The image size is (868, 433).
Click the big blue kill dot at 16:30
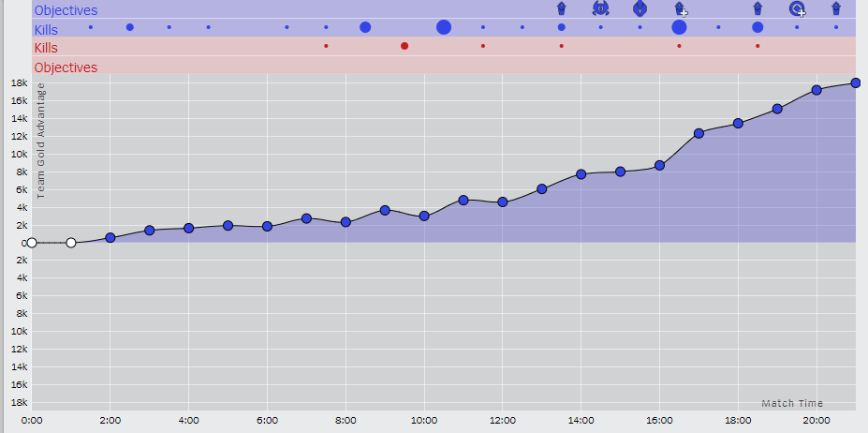(x=679, y=27)
